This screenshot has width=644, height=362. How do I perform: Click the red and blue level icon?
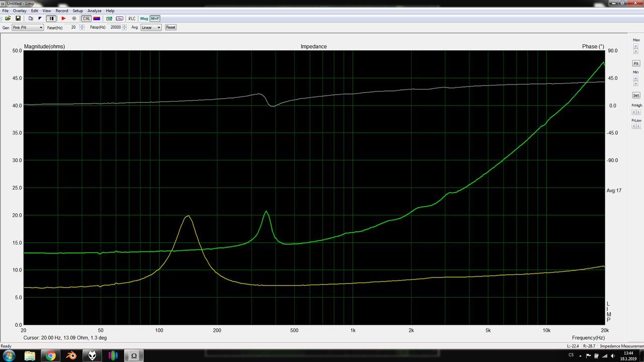pyautogui.click(x=97, y=19)
